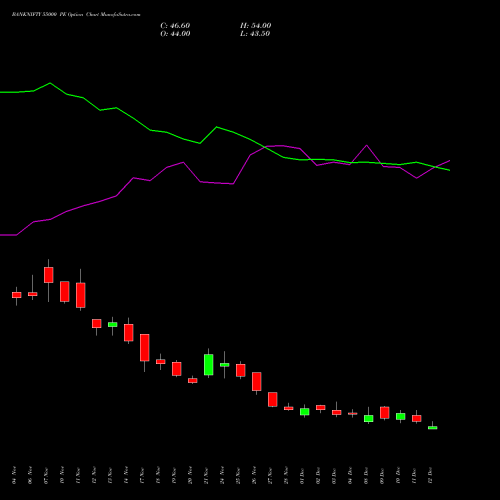
Task: Select the 07 Nov date label
Action: click(46, 475)
